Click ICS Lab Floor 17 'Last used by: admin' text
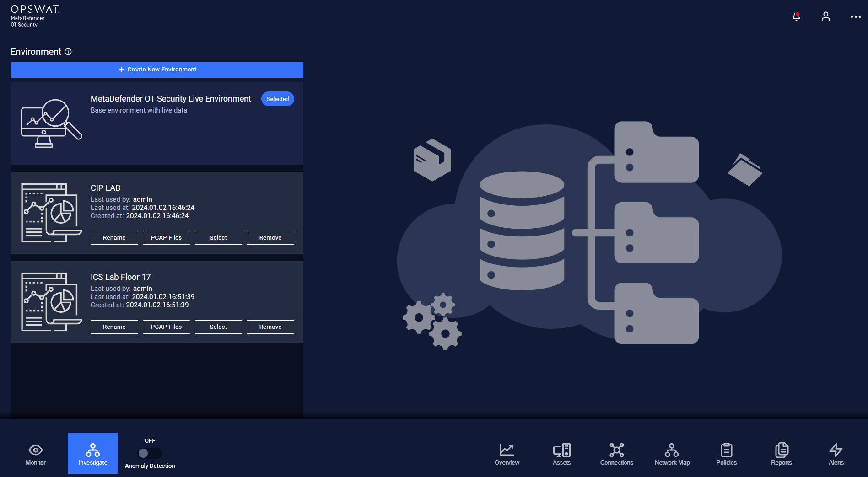Screen dimensions: 868x477 [121, 289]
